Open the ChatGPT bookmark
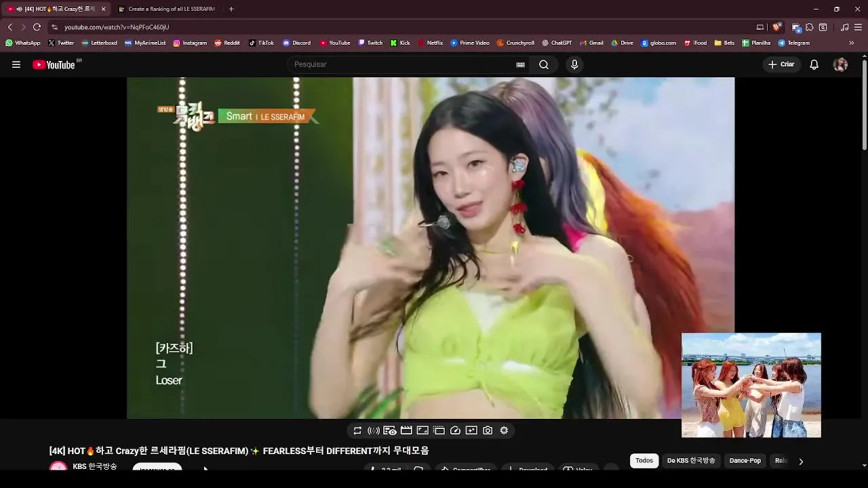Viewport: 868px width, 488px height. coord(557,43)
